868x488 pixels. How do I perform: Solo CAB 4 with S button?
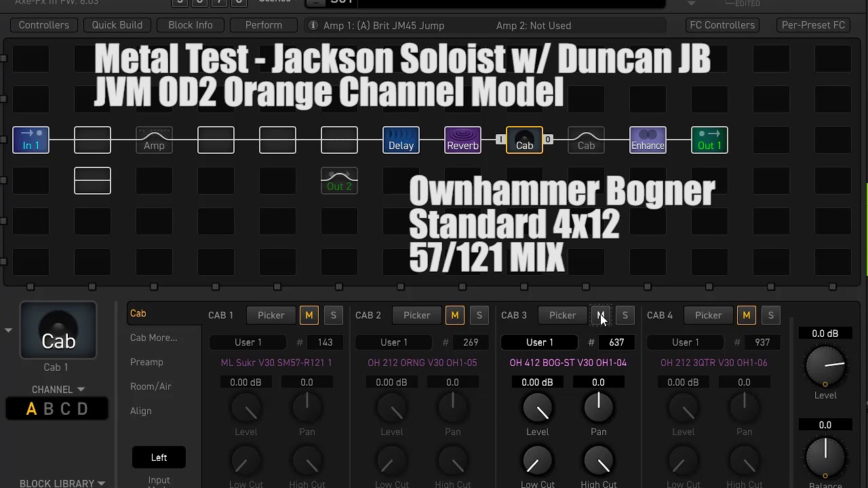771,315
